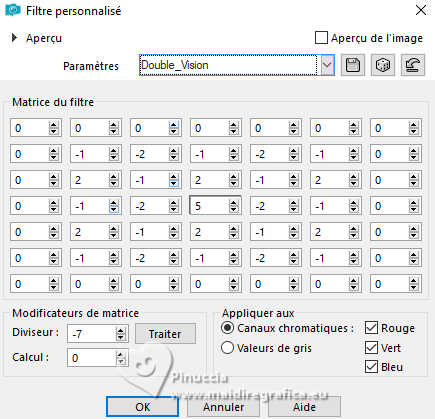Viewport: 435px width, 419px height.
Task: Choose the Canaux chromatiques radio button
Action: 227,328
